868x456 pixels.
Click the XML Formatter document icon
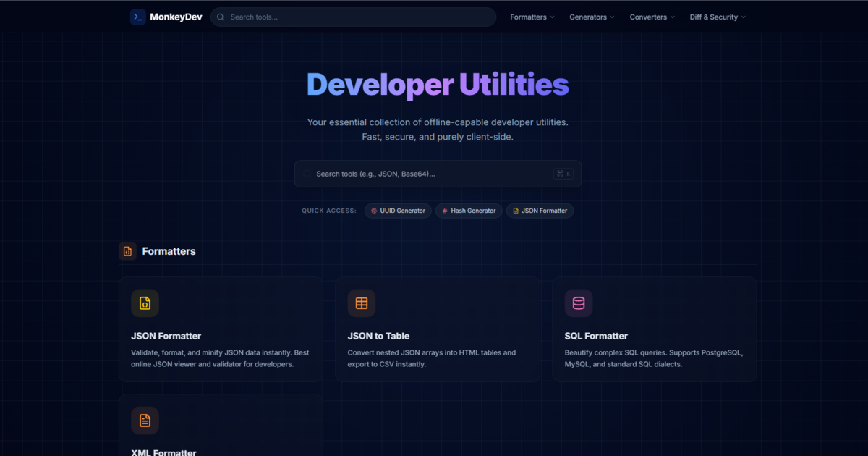click(145, 421)
